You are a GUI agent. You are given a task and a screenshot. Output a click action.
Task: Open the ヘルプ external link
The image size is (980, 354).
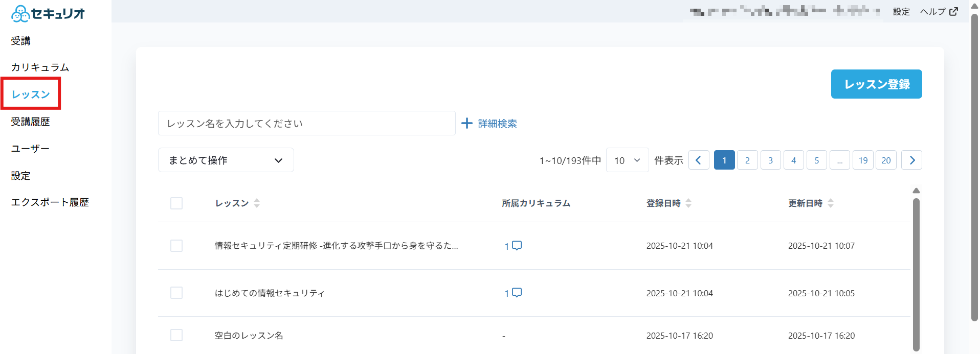coord(939,12)
